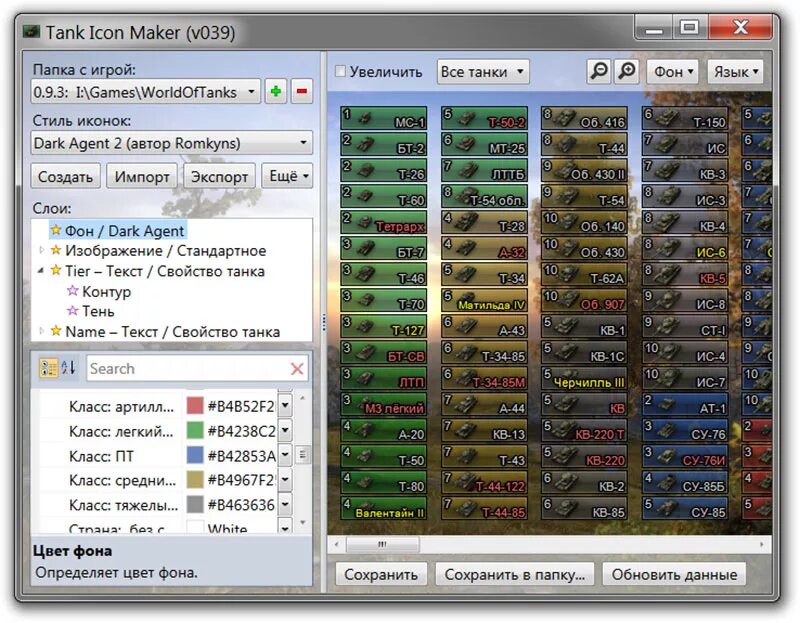The height and width of the screenshot is (623, 800).
Task: Switch property grid to categorized view
Action: (48, 368)
